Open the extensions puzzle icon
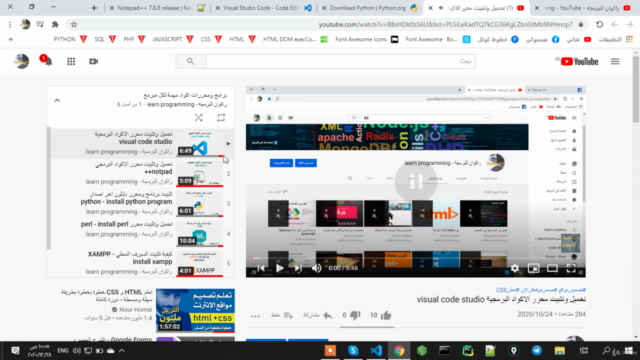 [x=55, y=24]
